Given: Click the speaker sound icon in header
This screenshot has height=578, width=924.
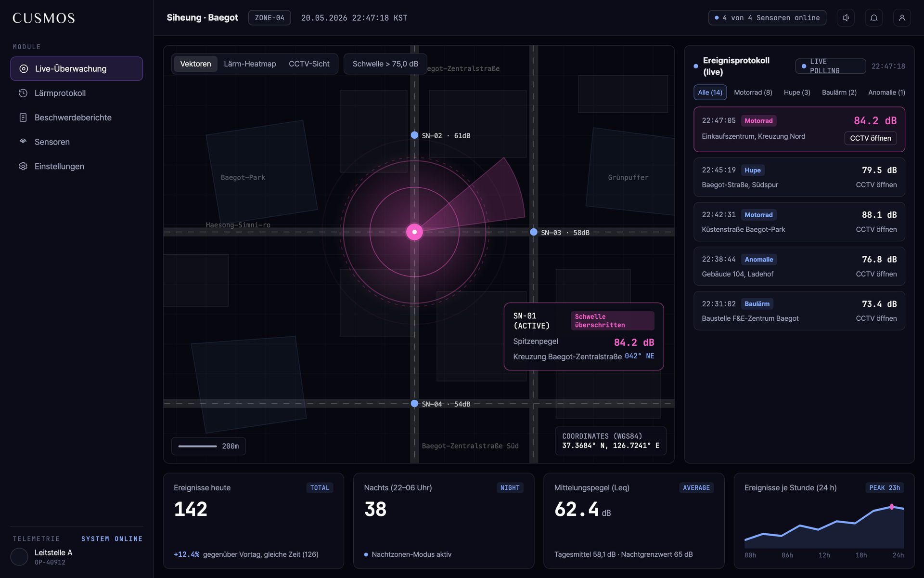Looking at the screenshot, I should 846,18.
